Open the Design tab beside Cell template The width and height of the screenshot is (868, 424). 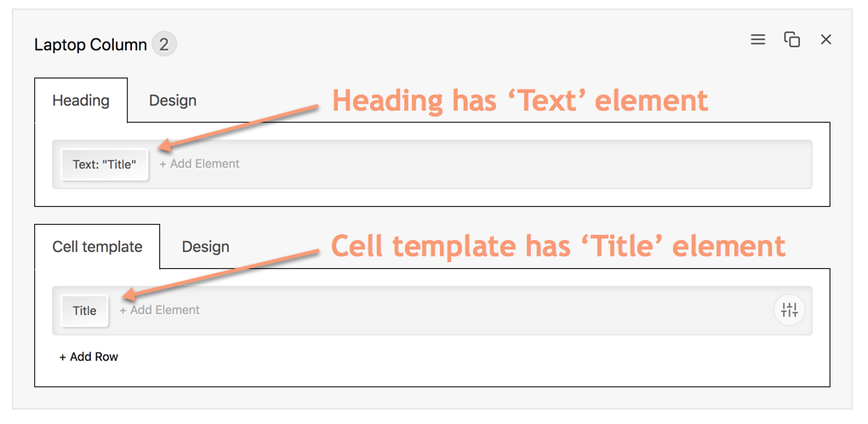tap(205, 247)
